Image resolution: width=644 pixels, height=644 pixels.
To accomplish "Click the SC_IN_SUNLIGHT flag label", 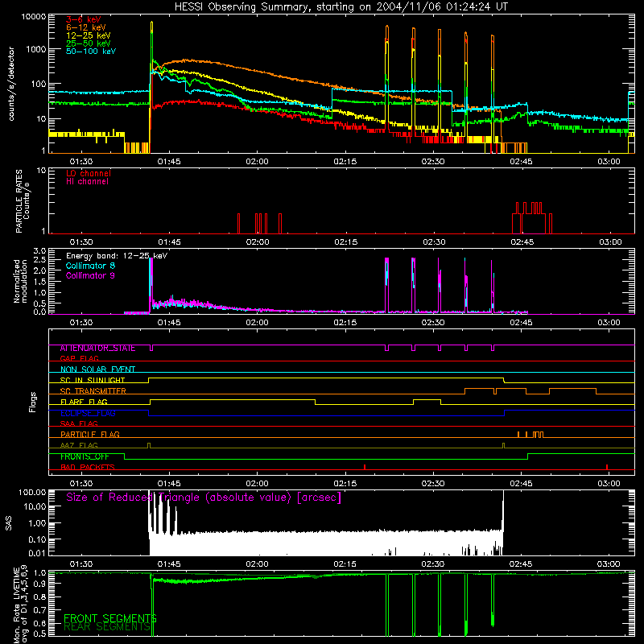I will click(93, 380).
